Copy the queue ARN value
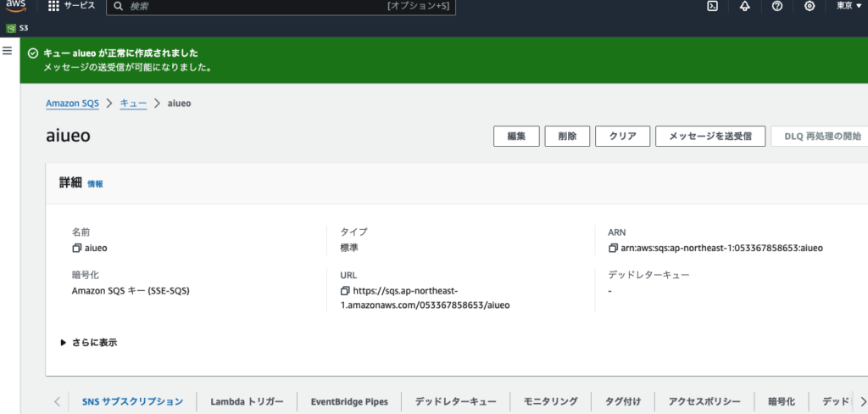The image size is (868, 414). 613,249
